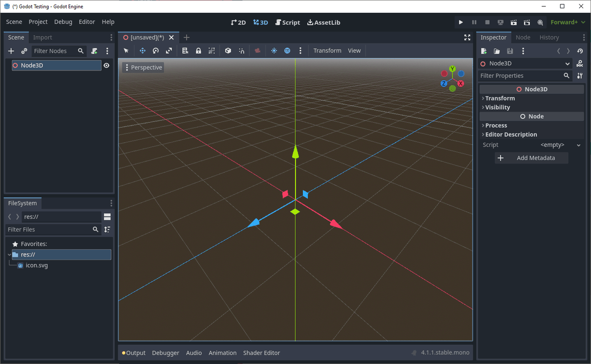Screen dimensions: 591x364
Task: Click Y axis on viewport gizmo
Action: click(452, 69)
